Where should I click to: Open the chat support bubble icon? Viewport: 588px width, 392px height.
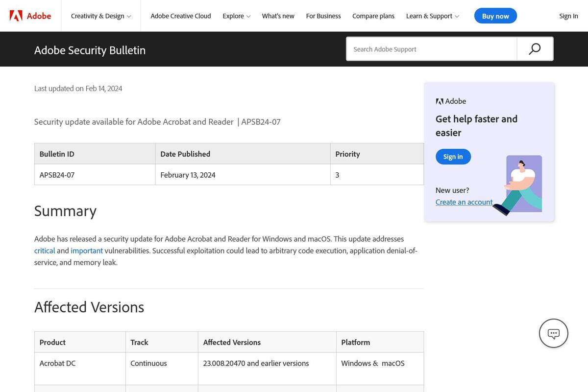click(554, 333)
